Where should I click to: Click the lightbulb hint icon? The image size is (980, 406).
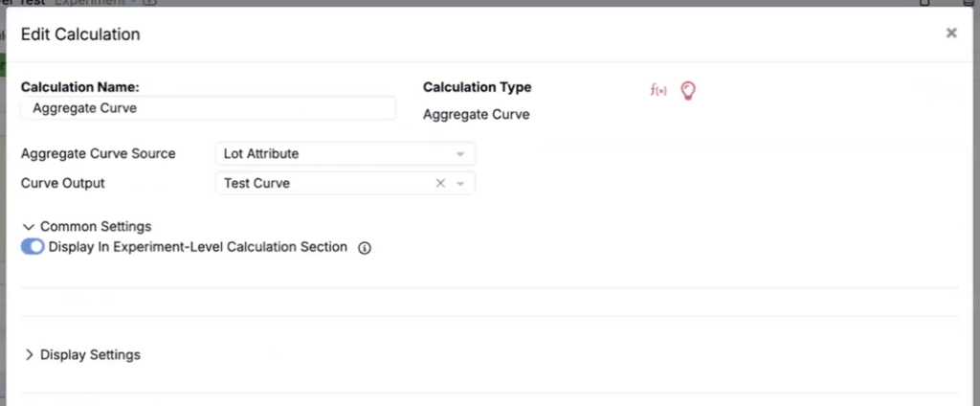[x=687, y=91]
